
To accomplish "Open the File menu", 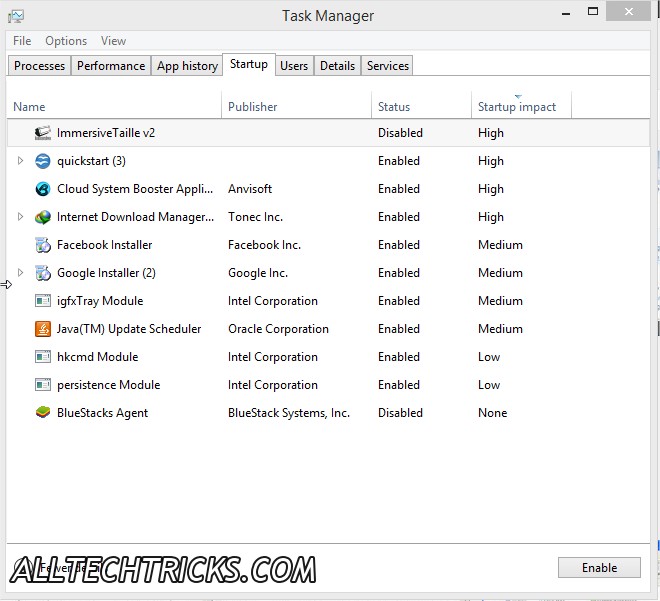I will 22,41.
